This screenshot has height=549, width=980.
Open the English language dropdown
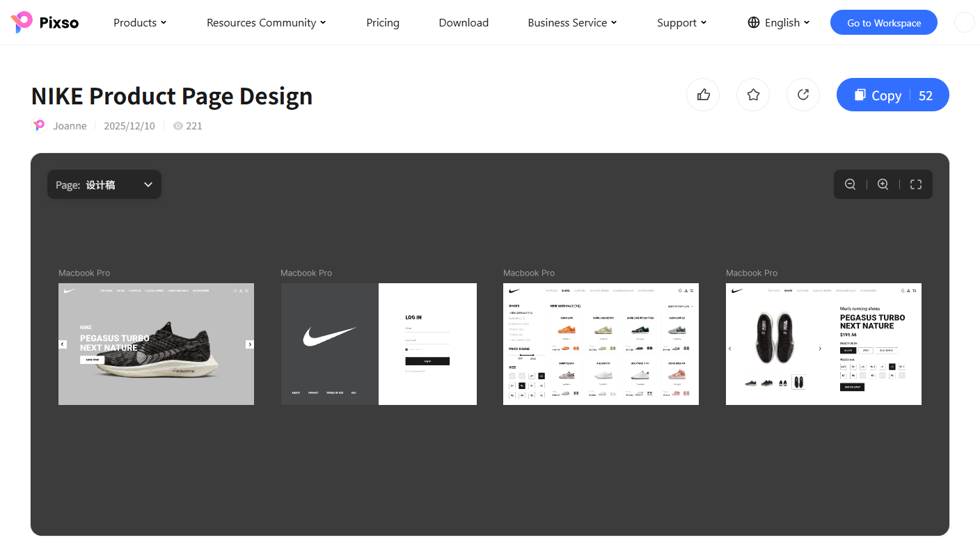[x=779, y=22]
